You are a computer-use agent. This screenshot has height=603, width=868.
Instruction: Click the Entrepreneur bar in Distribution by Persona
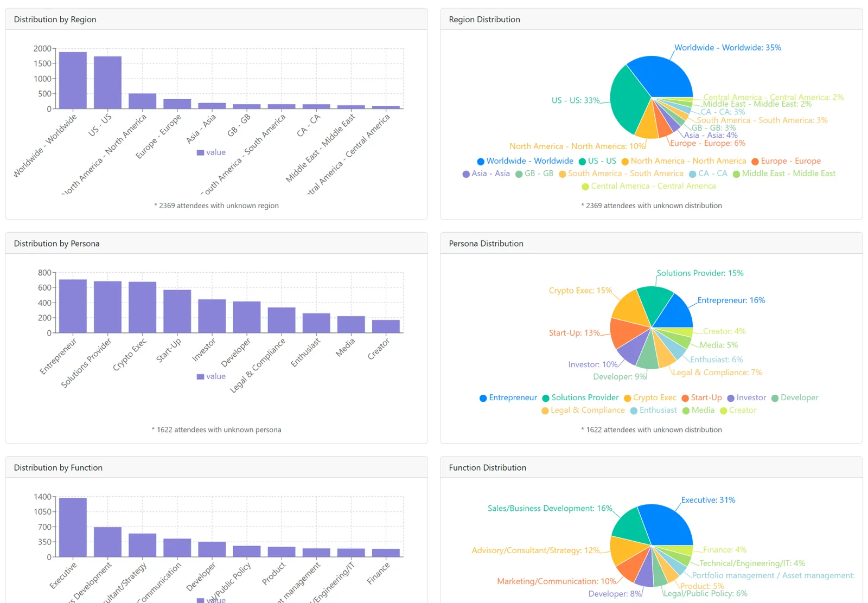coord(73,306)
